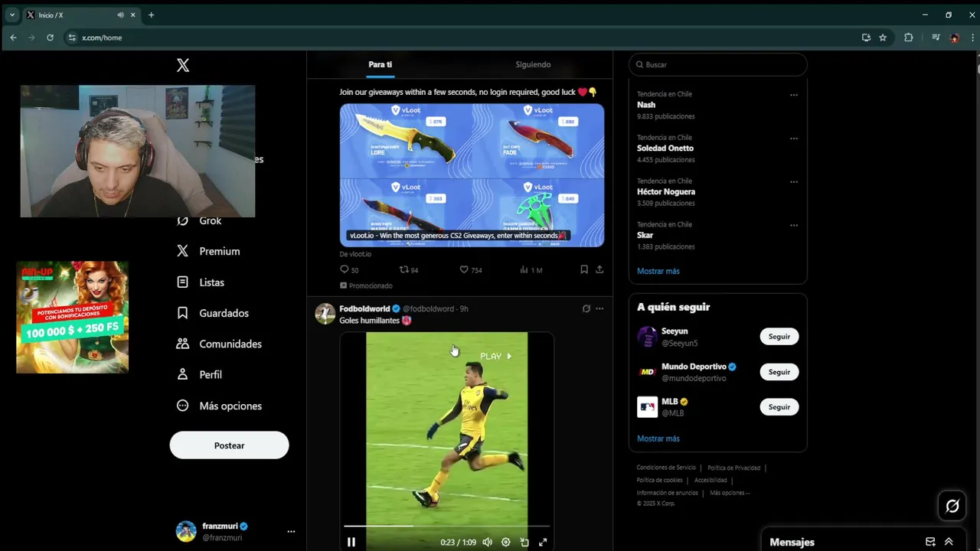Go to Perfil page
The width and height of the screenshot is (980, 551).
[199, 374]
